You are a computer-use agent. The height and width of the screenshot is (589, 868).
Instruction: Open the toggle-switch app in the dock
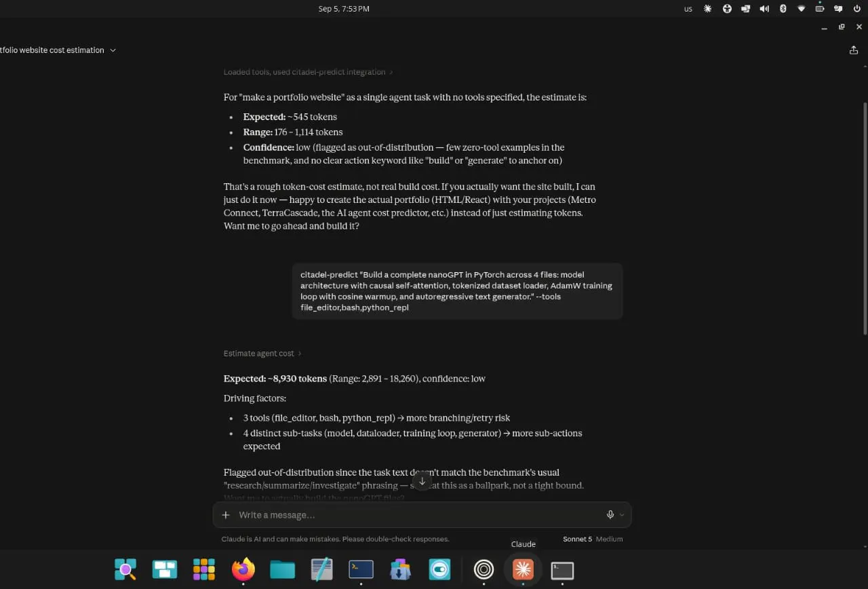click(x=440, y=569)
